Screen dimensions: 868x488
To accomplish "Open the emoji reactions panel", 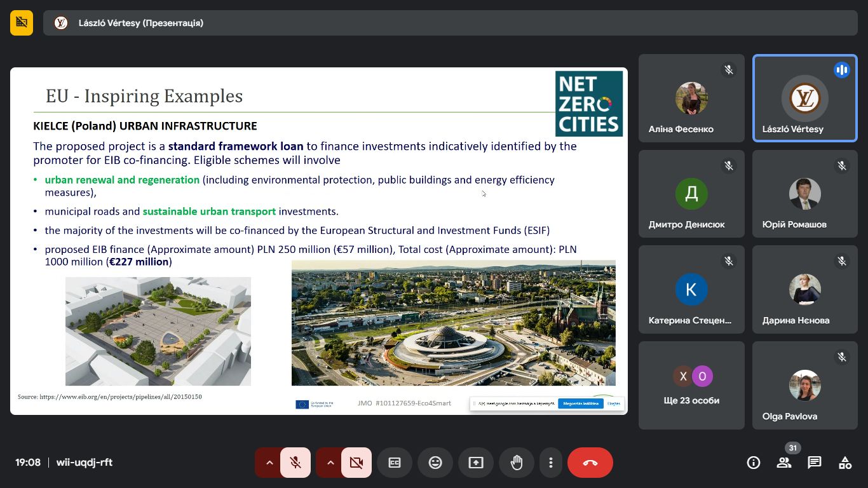I will [435, 463].
